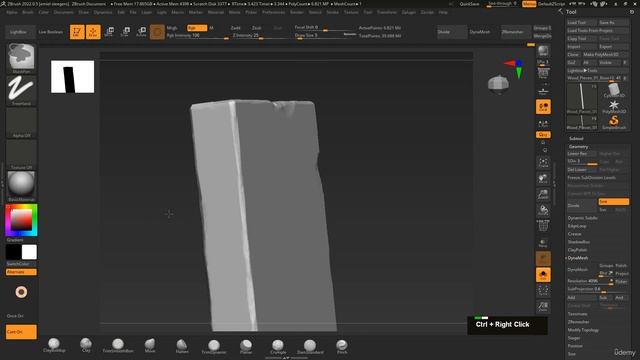This screenshot has height=360, width=640.
Task: Select the Clay brush in bottom shelf
Action: click(86, 345)
